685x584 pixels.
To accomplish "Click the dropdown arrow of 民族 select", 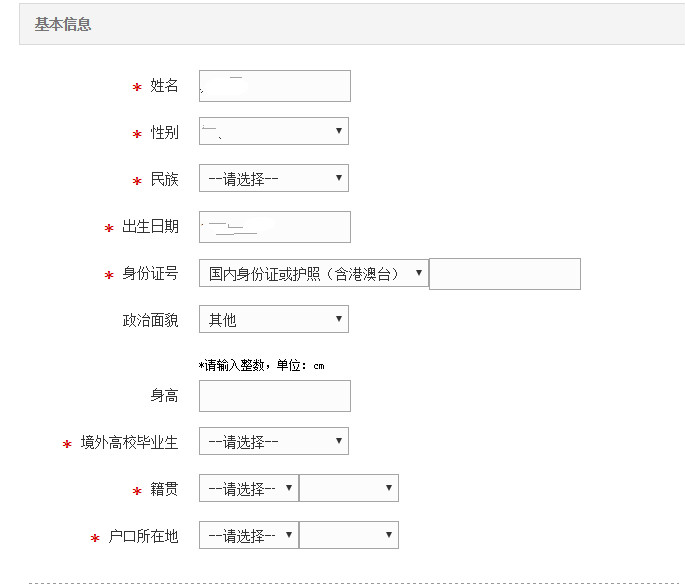I will pos(339,178).
